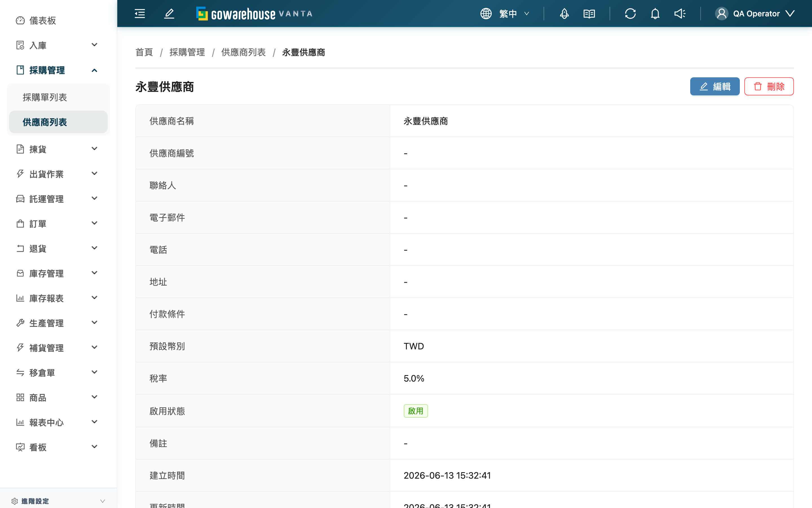812x508 pixels.
Task: Go to 供應商列表 breadcrumb link
Action: click(x=244, y=52)
